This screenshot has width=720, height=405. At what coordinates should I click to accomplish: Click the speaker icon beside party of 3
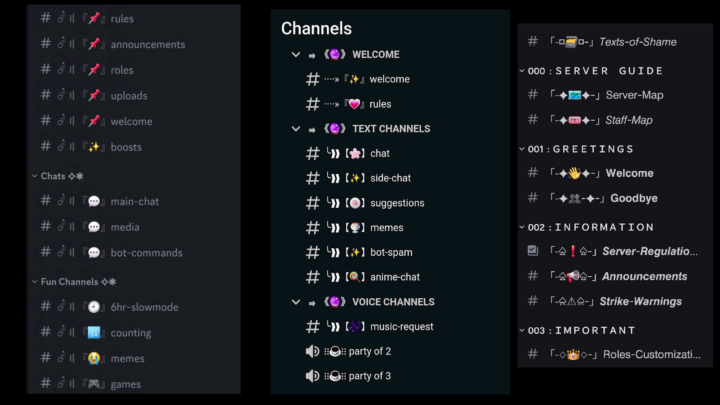pos(312,376)
